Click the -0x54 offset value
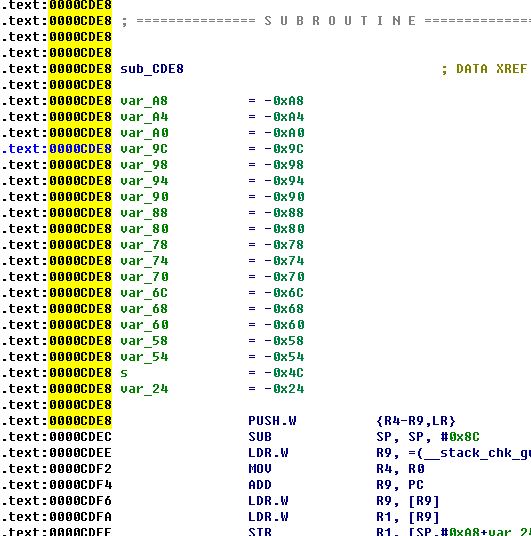 point(284,357)
